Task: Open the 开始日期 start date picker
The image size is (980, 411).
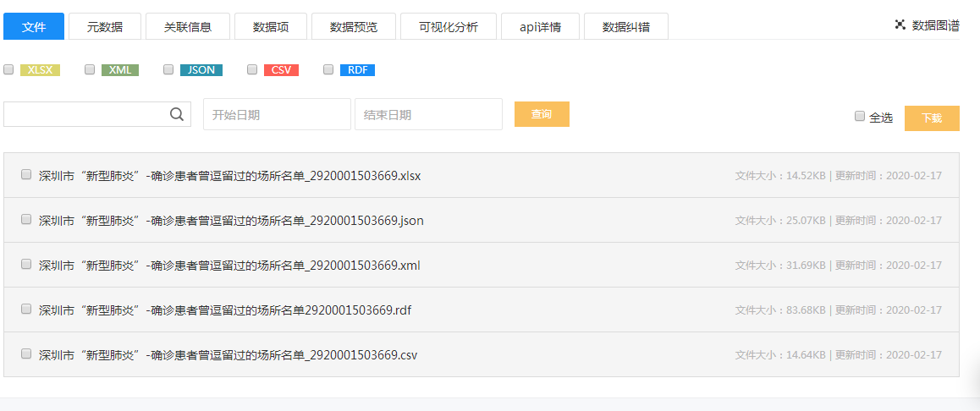Action: (277, 114)
